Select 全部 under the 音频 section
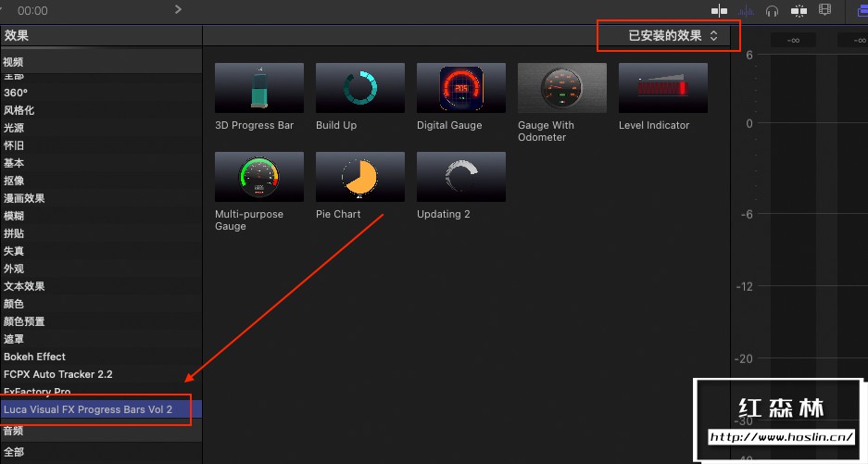 point(101,452)
